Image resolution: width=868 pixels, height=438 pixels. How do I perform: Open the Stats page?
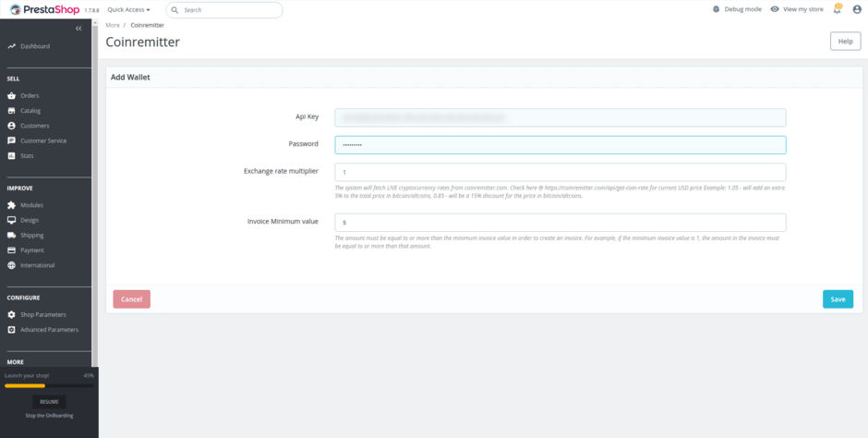tap(27, 155)
